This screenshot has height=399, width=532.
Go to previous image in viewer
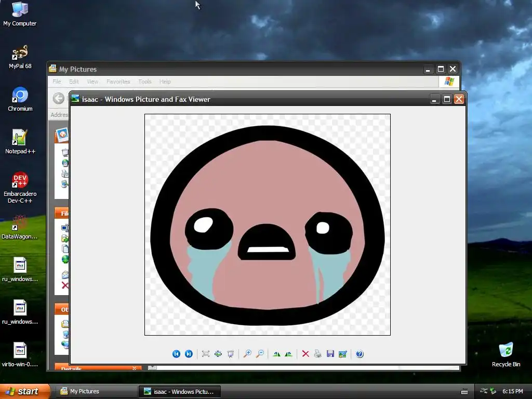pos(176,354)
